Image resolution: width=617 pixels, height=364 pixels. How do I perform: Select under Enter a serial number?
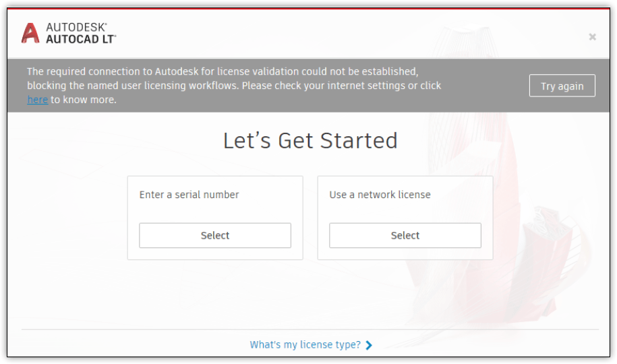(x=215, y=235)
